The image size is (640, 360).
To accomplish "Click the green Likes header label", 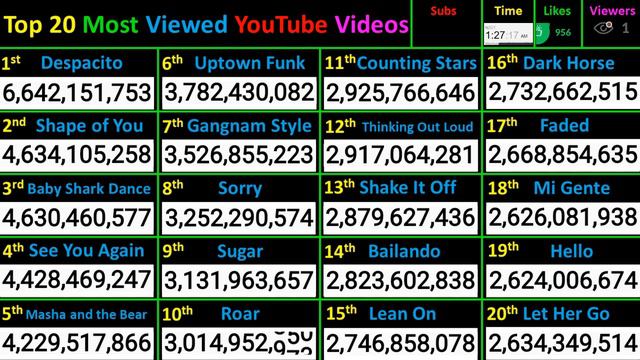I will click(x=557, y=11).
